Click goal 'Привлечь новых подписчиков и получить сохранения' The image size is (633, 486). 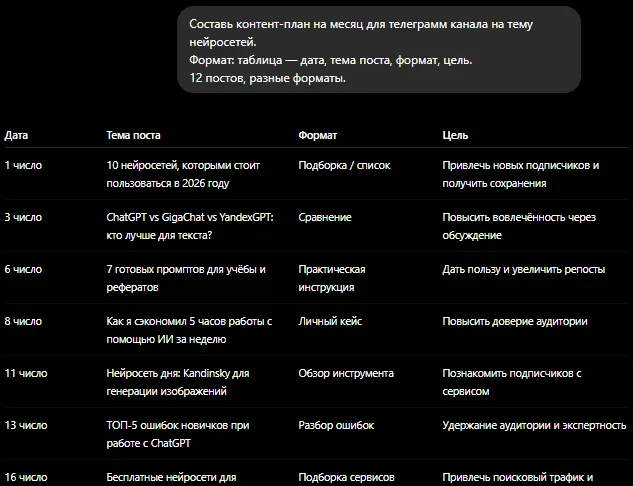pyautogui.click(x=521, y=174)
